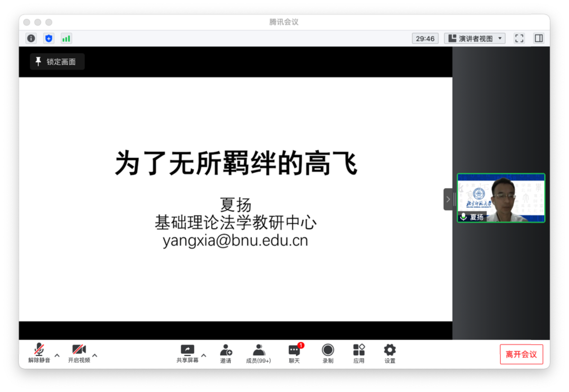The image size is (569, 392).
Task: Expand screen share options arrow
Action: coord(204,355)
